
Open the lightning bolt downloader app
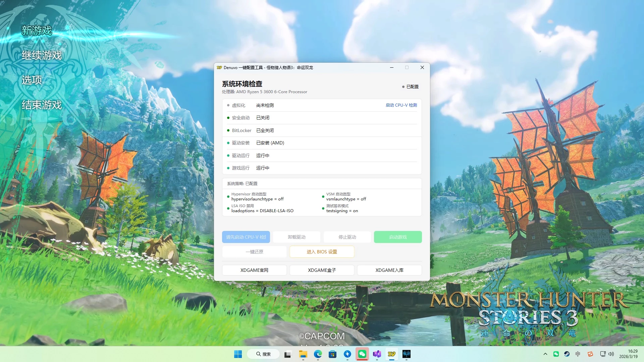coord(347,354)
